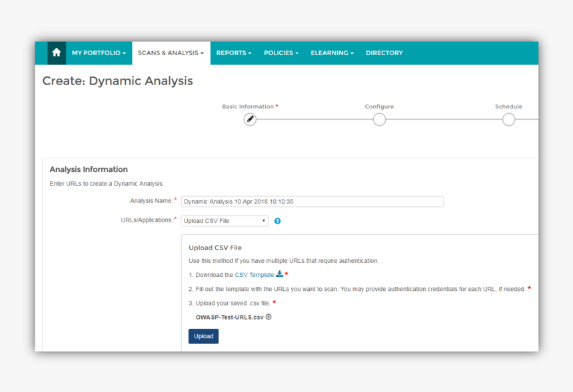
Task: Click into the Analysis Name text field
Action: point(312,202)
